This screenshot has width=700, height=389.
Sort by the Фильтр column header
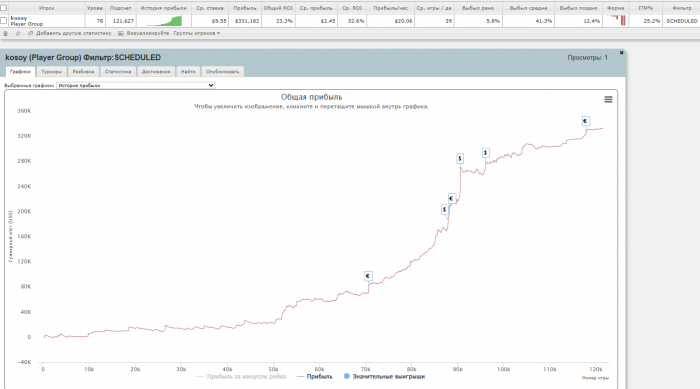(682, 8)
